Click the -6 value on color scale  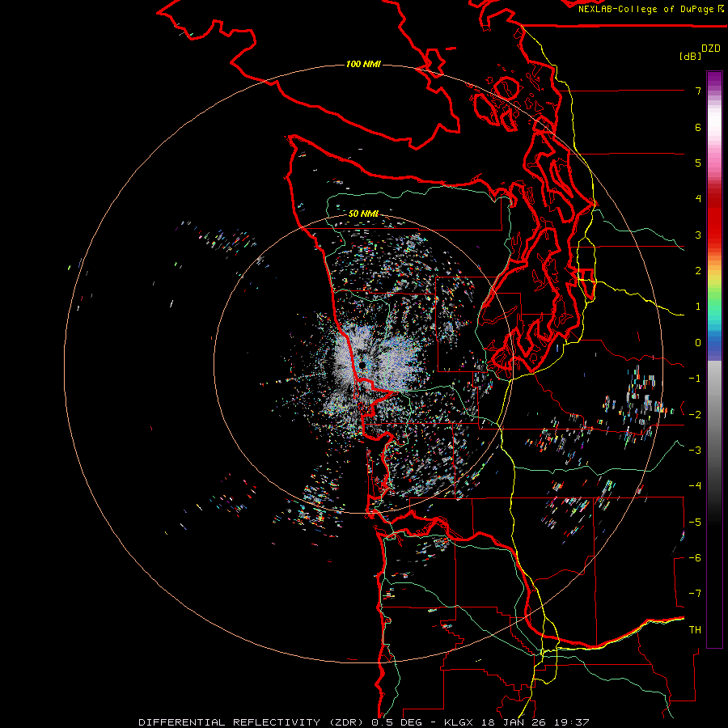(695, 557)
